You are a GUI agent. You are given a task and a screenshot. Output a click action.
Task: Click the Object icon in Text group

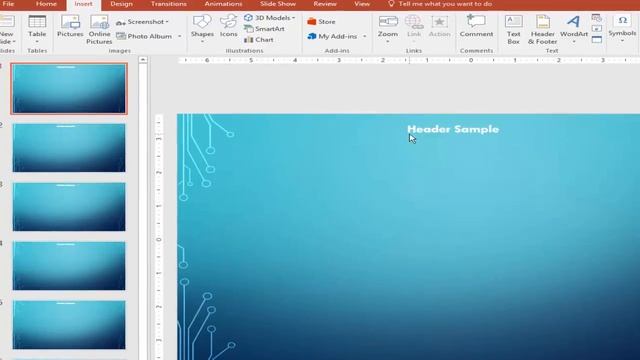(597, 40)
